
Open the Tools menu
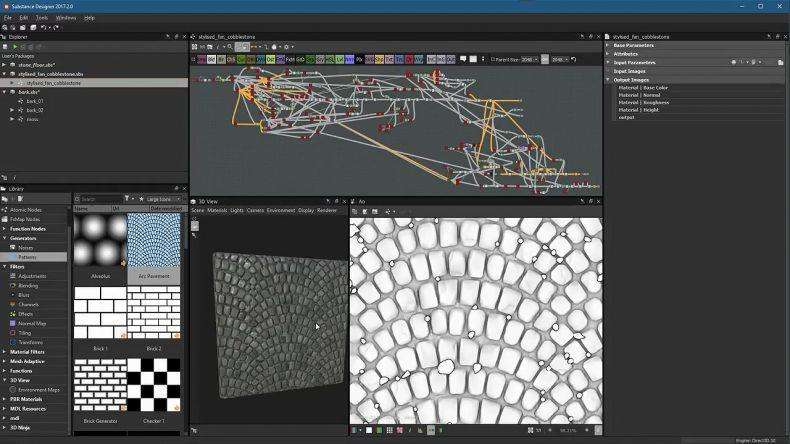pyautogui.click(x=41, y=18)
